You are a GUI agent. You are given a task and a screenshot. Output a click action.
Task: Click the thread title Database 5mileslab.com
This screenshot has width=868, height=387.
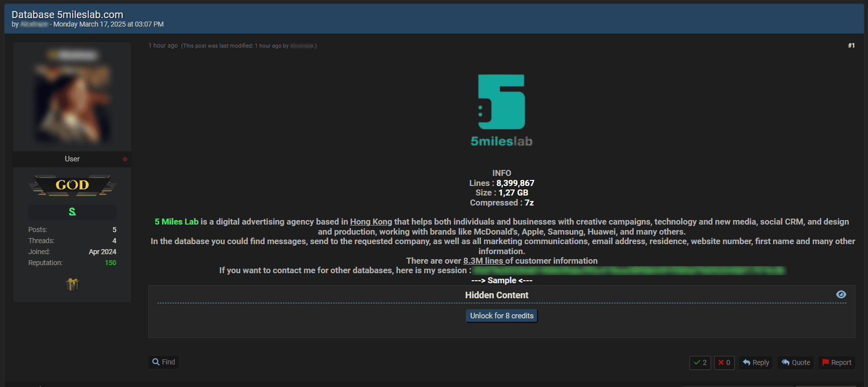pyautogui.click(x=67, y=15)
